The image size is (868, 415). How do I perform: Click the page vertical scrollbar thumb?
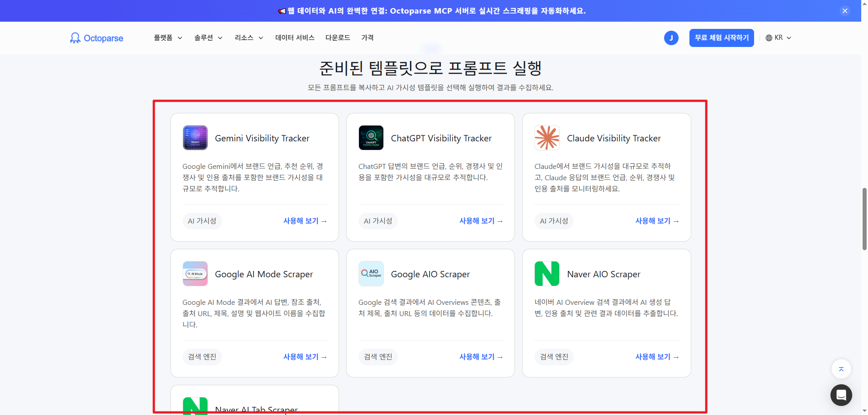pos(864,219)
